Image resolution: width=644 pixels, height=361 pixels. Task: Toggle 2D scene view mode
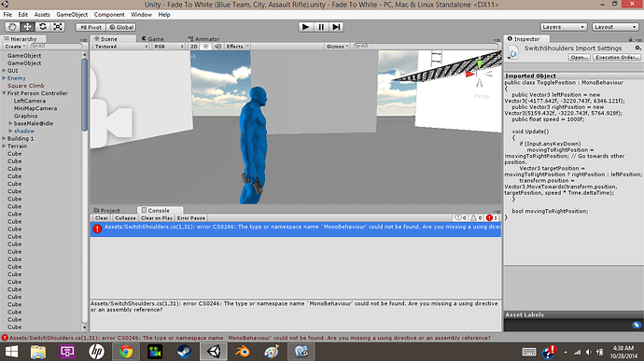(194, 47)
